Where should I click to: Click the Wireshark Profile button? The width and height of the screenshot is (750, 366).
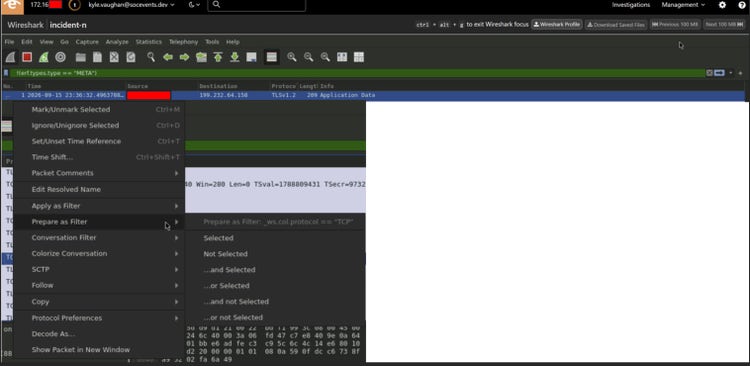[x=557, y=24]
